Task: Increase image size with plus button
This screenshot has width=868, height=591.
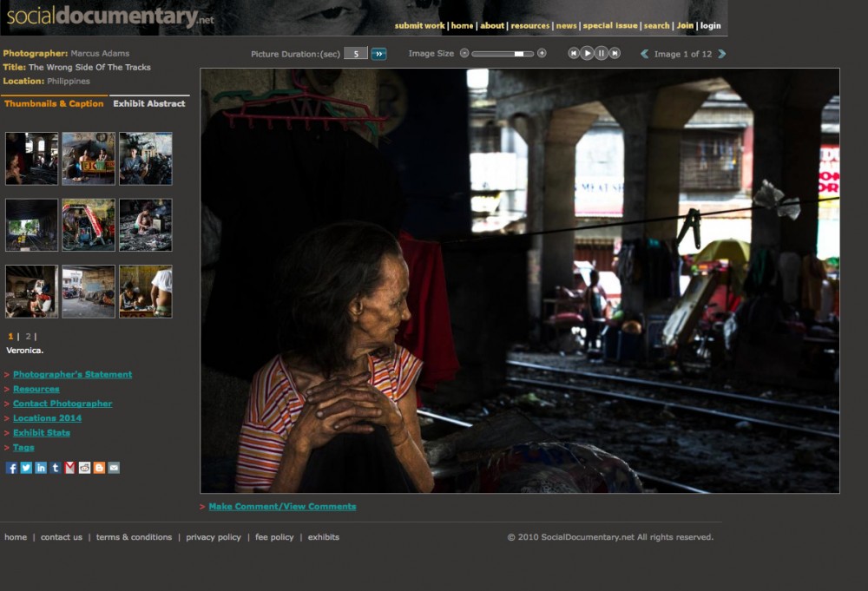Action: tap(542, 53)
